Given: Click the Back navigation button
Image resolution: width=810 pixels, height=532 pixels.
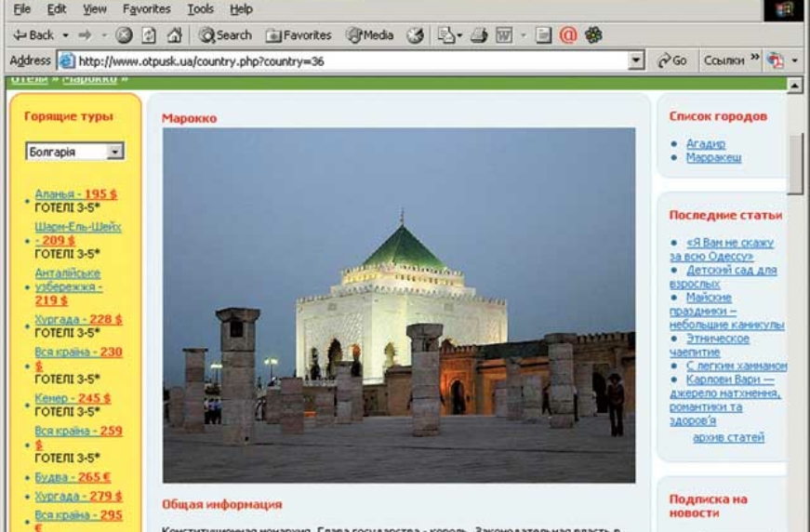Looking at the screenshot, I should click(x=33, y=35).
